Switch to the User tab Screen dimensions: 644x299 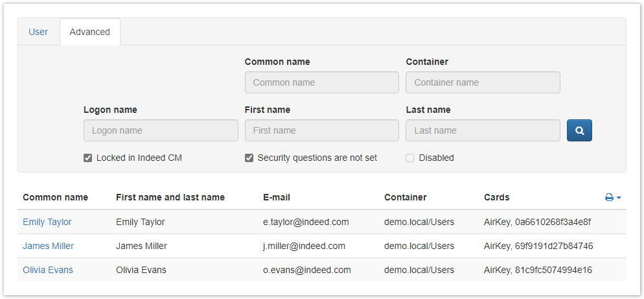pyautogui.click(x=38, y=32)
